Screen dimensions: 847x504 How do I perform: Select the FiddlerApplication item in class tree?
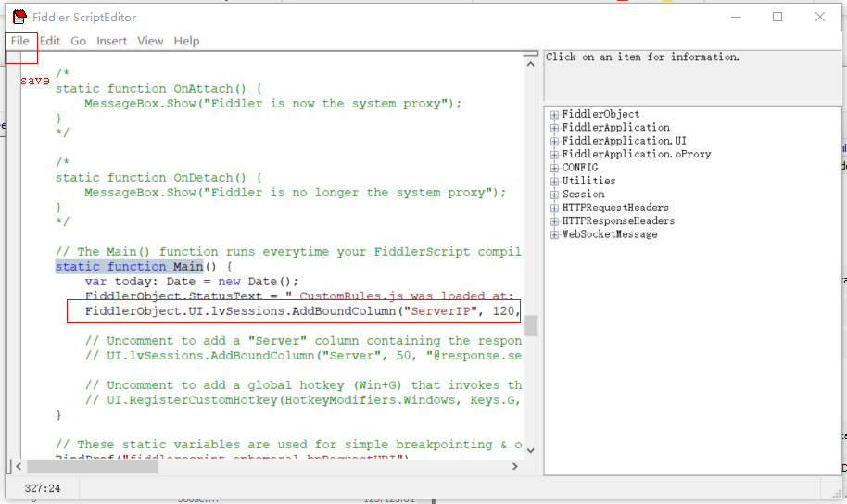[x=616, y=128]
